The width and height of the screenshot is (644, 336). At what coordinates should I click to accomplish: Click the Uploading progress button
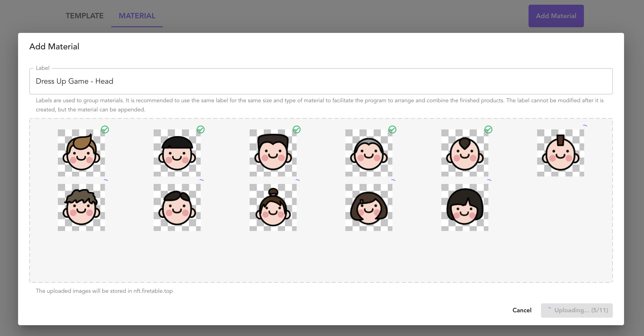[x=576, y=310]
